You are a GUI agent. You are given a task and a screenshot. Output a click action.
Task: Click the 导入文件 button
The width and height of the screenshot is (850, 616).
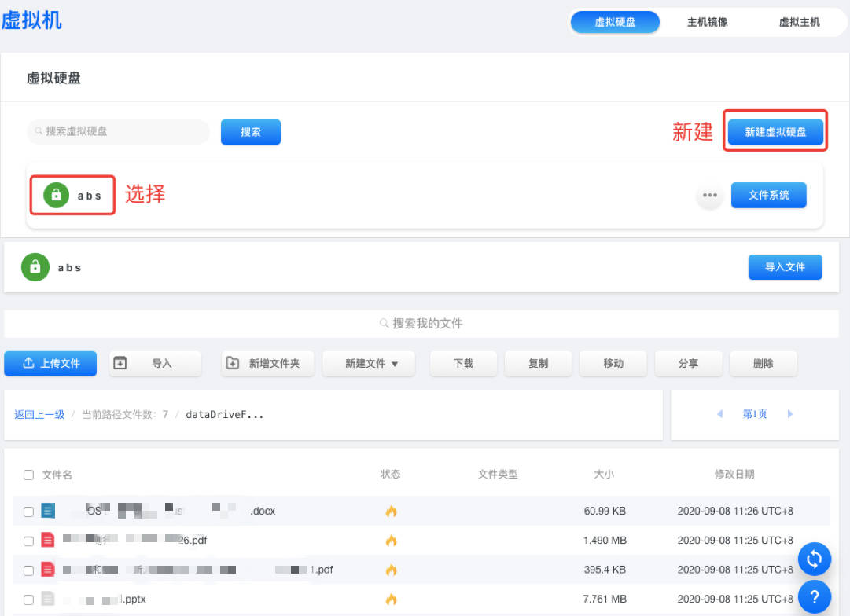(785, 267)
